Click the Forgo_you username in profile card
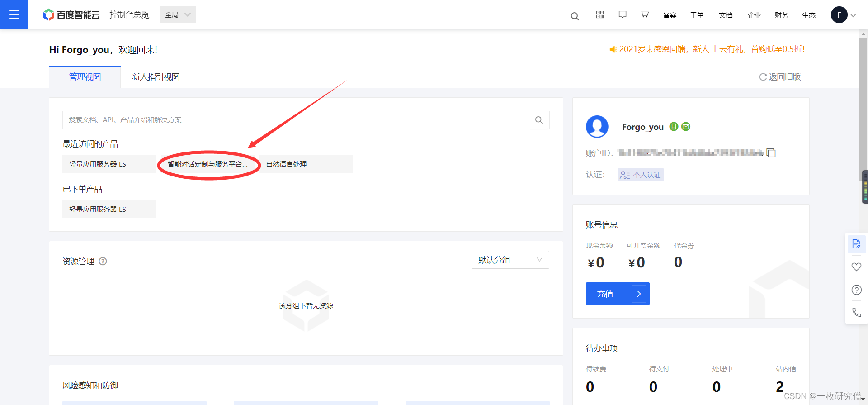The height and width of the screenshot is (405, 868). (x=642, y=127)
